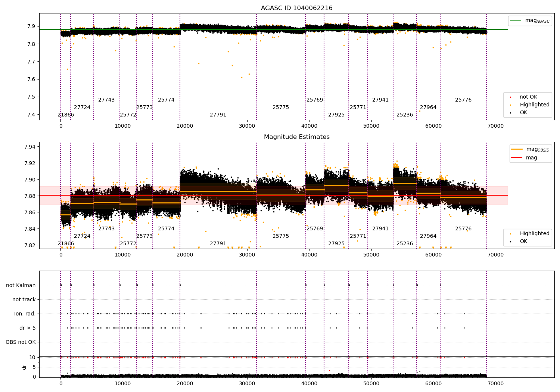Click y-axis tick label 7.82
Screen dimensions: 560x392
click(x=30, y=245)
